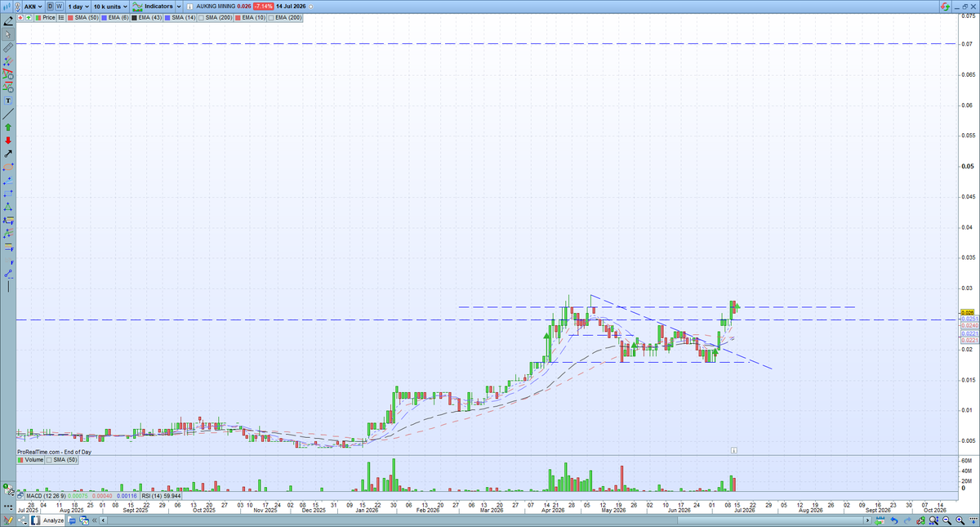
Task: Toggle the weekly (W) timeframe button
Action: [60, 7]
